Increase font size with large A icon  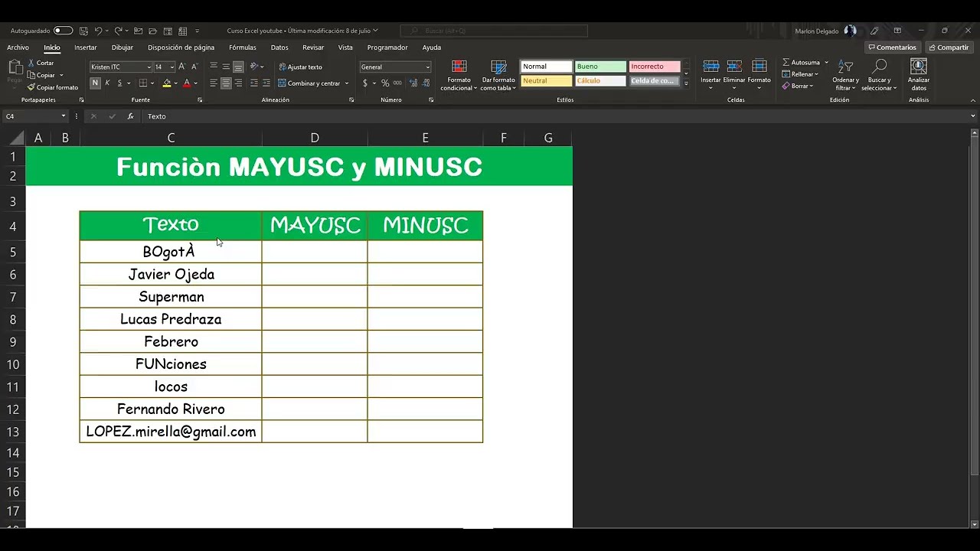click(x=182, y=67)
